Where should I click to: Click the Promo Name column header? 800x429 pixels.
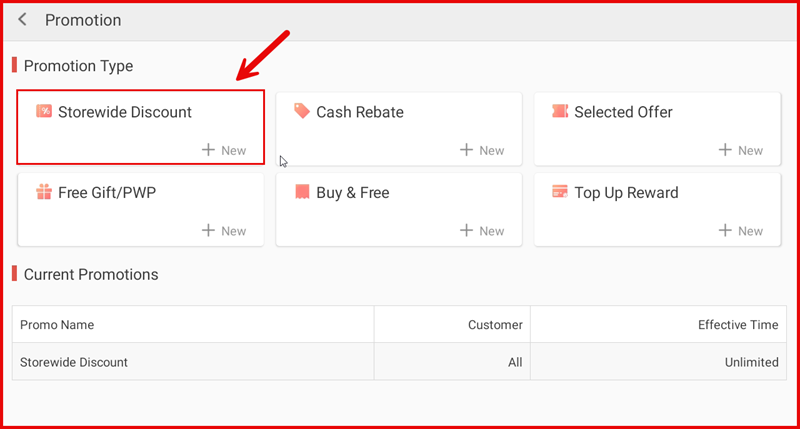coord(57,325)
